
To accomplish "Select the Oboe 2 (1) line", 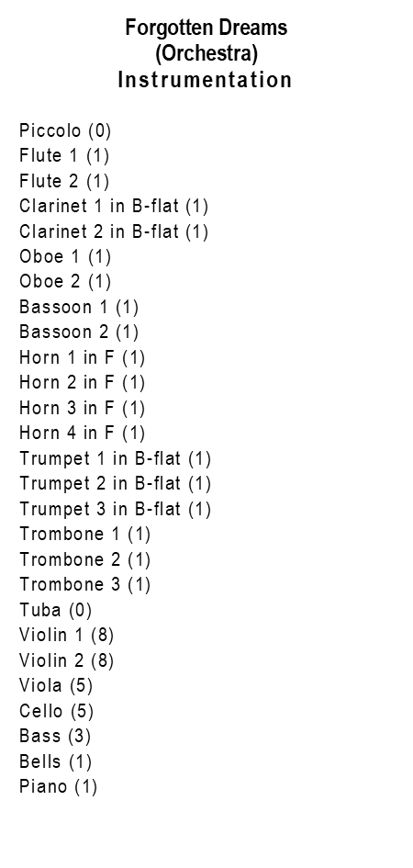I will pyautogui.click(x=65, y=281).
